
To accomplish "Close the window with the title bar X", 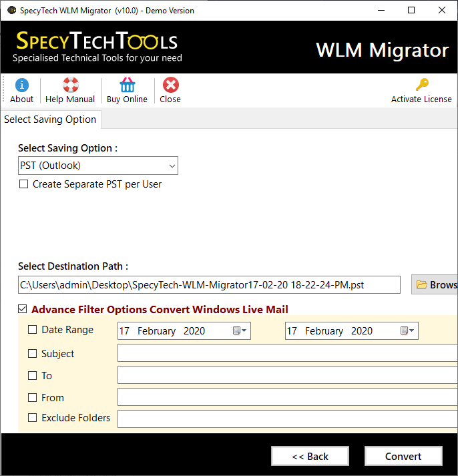I will [442, 10].
